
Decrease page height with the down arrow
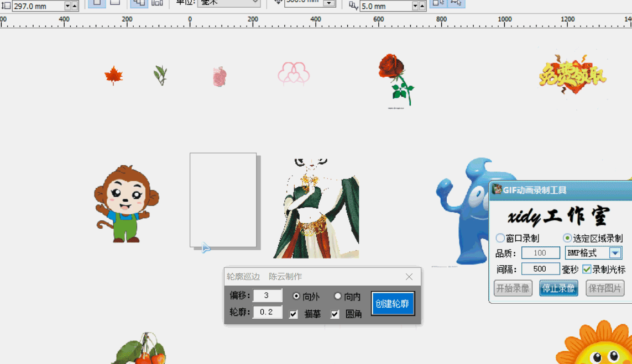[67, 6]
